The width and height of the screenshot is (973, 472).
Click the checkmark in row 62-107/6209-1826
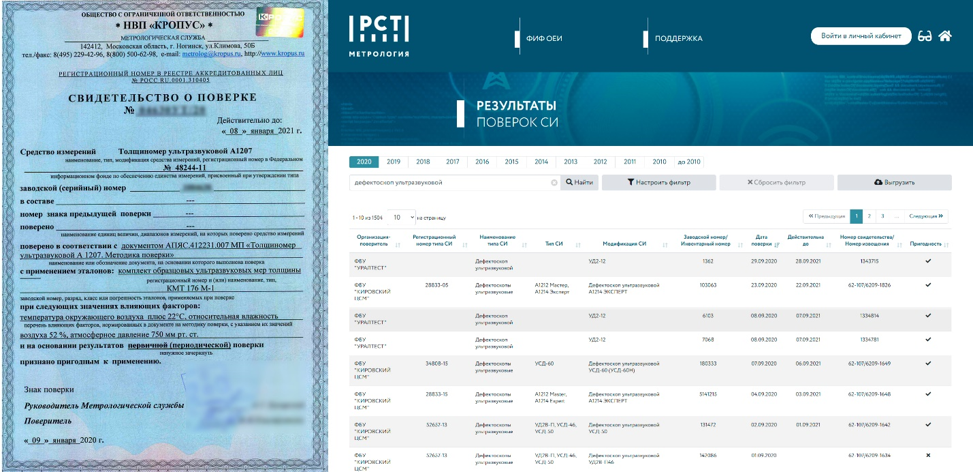(928, 285)
